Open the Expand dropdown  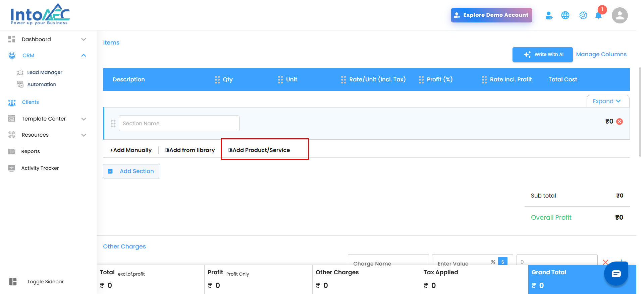[608, 101]
